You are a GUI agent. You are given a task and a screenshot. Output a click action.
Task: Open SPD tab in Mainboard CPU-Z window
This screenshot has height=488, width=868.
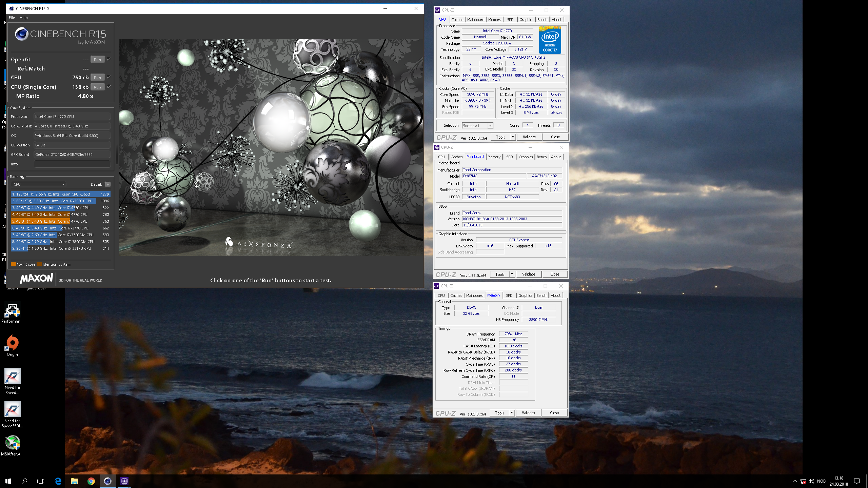point(509,157)
